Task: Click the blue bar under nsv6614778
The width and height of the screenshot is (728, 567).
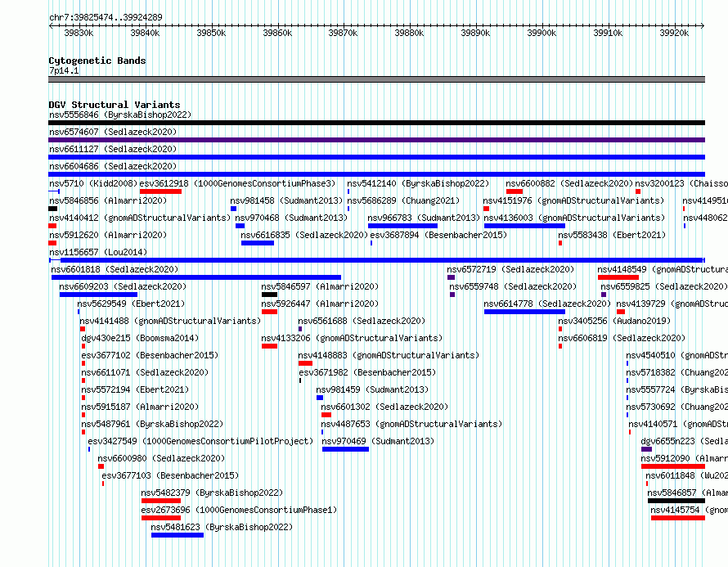Action: (x=524, y=312)
